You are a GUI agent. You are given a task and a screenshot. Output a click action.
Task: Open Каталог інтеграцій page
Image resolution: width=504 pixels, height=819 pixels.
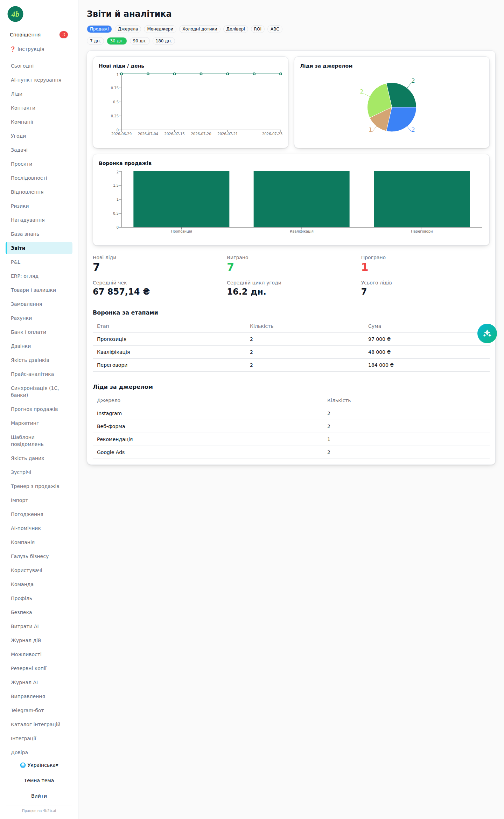coord(39,724)
